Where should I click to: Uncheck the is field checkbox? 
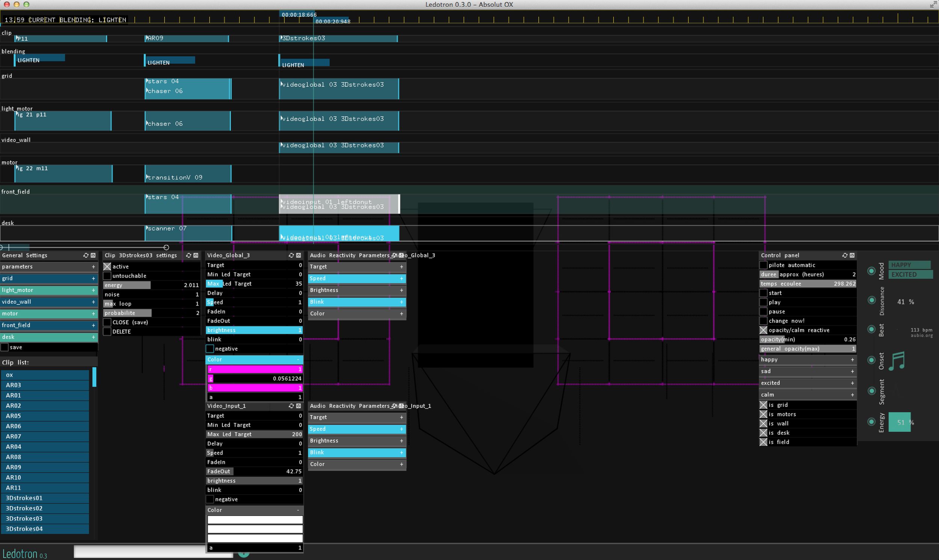pos(764,442)
